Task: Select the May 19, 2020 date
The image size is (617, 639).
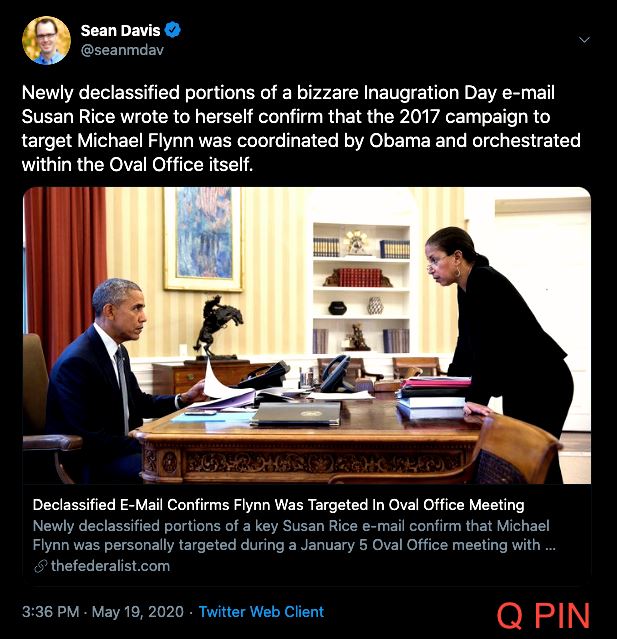Action: point(138,612)
